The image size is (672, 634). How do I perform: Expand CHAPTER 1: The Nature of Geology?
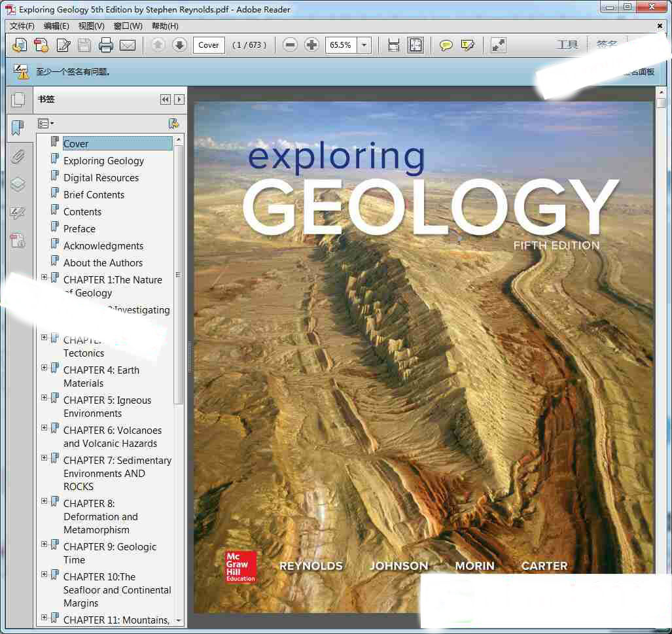(44, 277)
